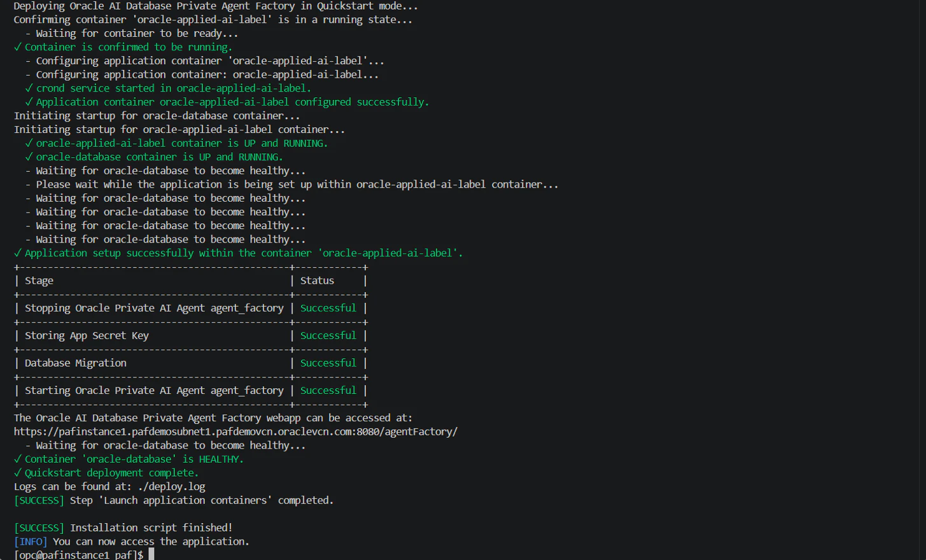The image size is (926, 560).
Task: Click 'crond service started' green message
Action: (168, 88)
